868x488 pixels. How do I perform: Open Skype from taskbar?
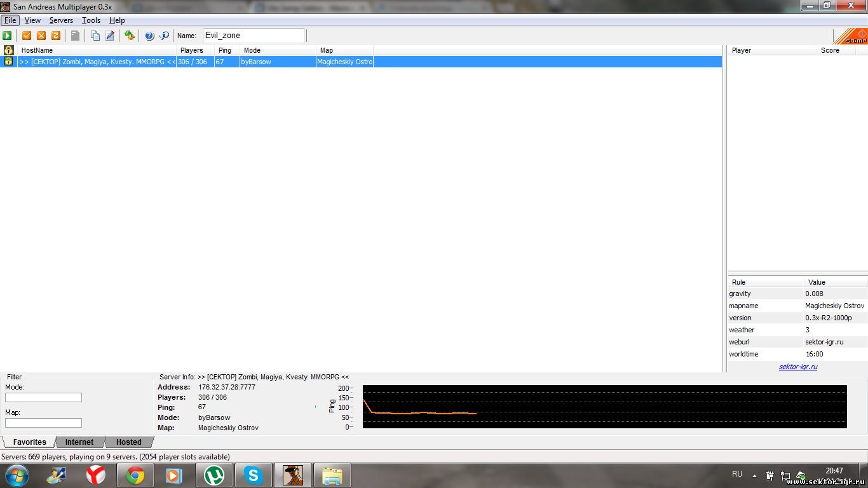(x=253, y=475)
